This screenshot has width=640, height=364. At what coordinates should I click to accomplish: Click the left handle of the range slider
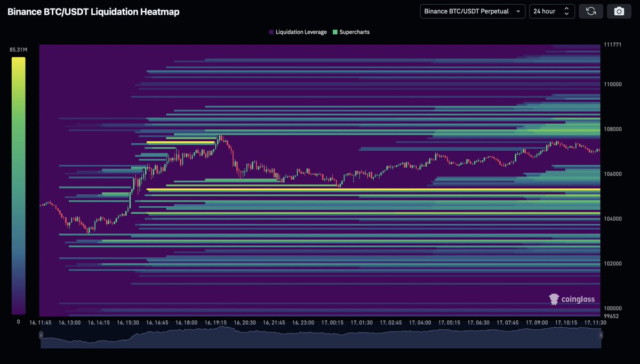coord(41,335)
